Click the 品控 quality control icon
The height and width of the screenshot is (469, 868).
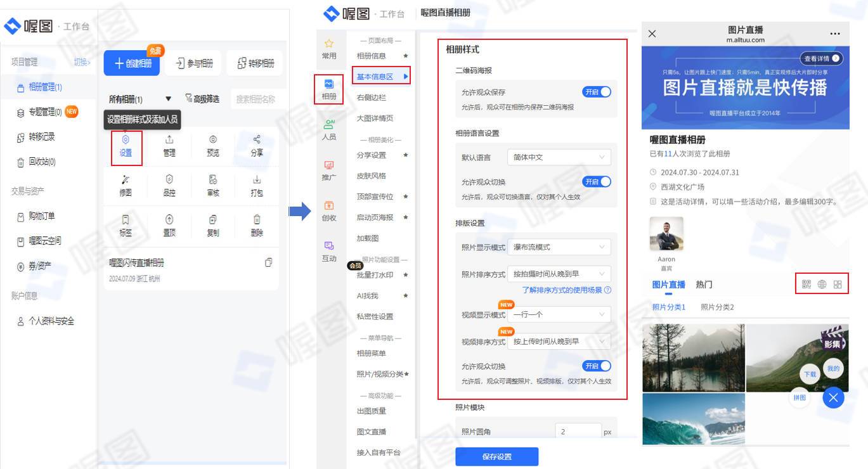pos(169,179)
